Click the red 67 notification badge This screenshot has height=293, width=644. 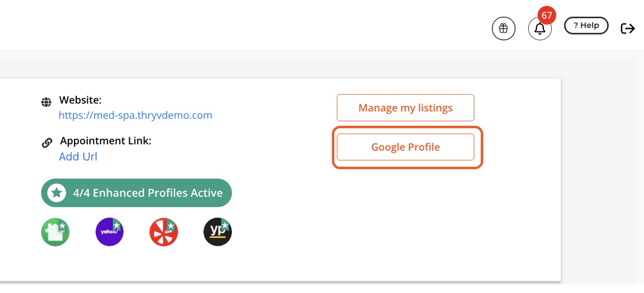(x=546, y=15)
